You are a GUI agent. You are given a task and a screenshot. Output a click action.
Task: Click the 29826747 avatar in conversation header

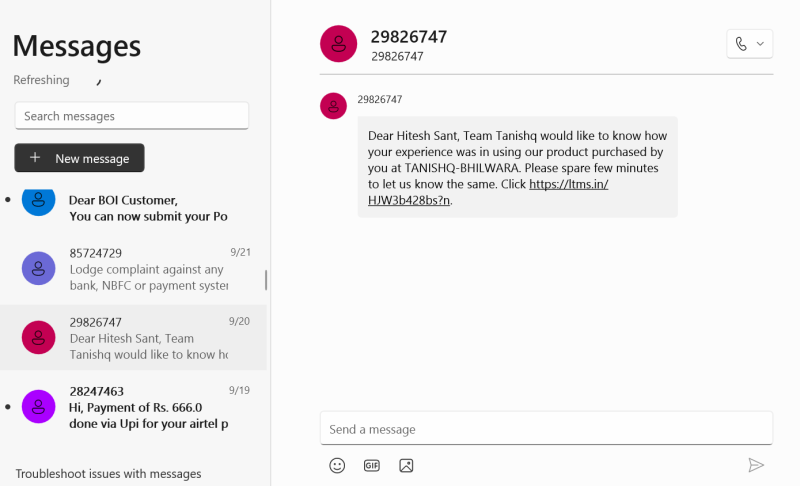click(x=339, y=44)
